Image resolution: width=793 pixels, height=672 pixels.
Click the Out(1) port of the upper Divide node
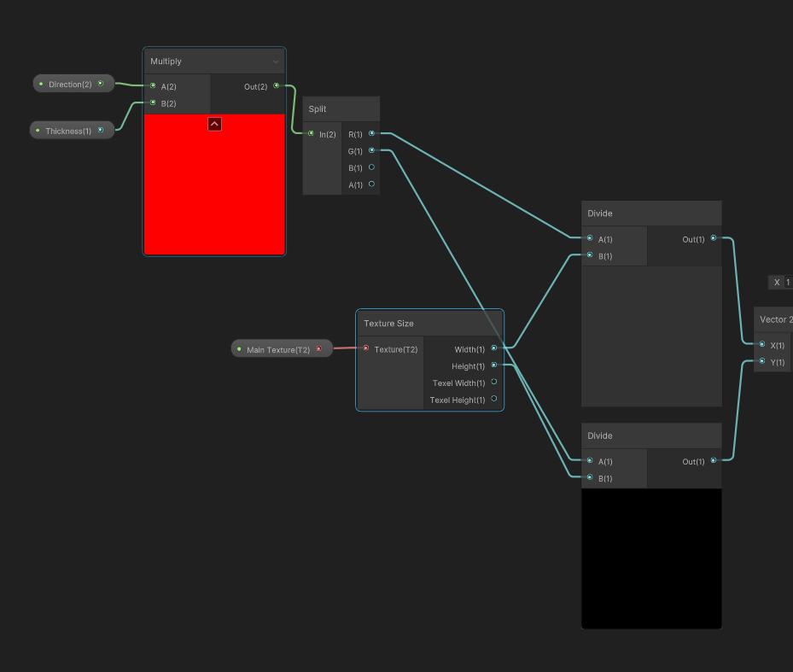tap(714, 238)
